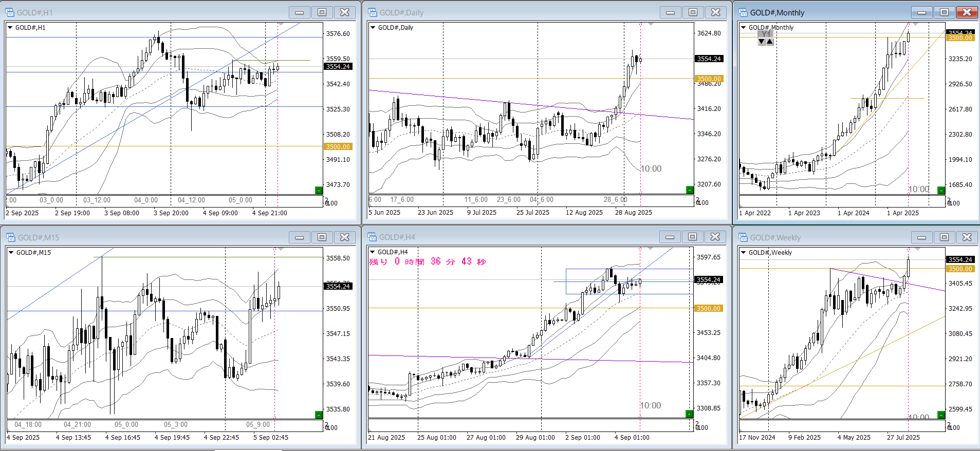Select the orange 3500.00 price label in H1

pyautogui.click(x=338, y=147)
